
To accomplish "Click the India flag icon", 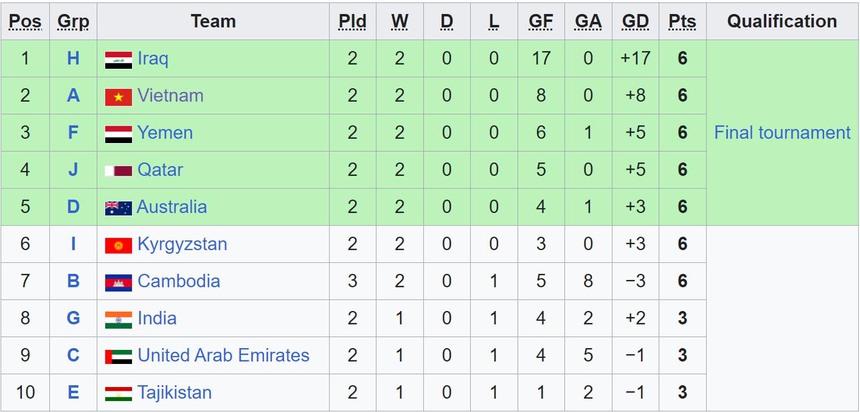I will coord(118,319).
